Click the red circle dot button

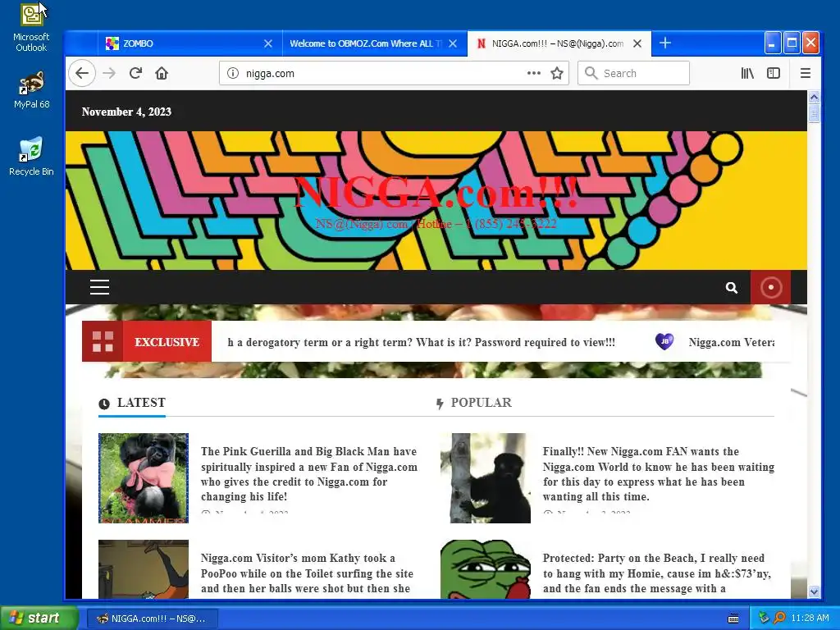770,287
